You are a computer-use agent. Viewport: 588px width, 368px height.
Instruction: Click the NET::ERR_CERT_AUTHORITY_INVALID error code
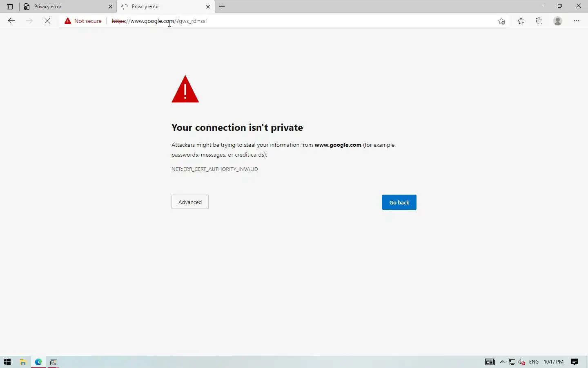point(215,169)
